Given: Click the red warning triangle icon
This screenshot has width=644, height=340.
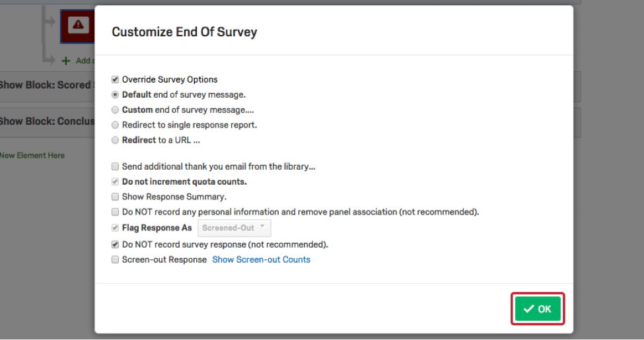Looking at the screenshot, I should click(79, 25).
